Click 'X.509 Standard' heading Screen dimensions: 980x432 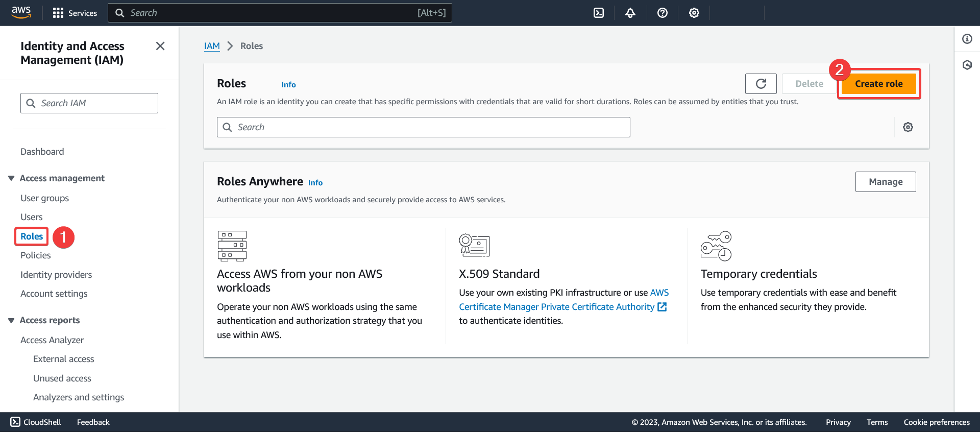[x=499, y=274]
